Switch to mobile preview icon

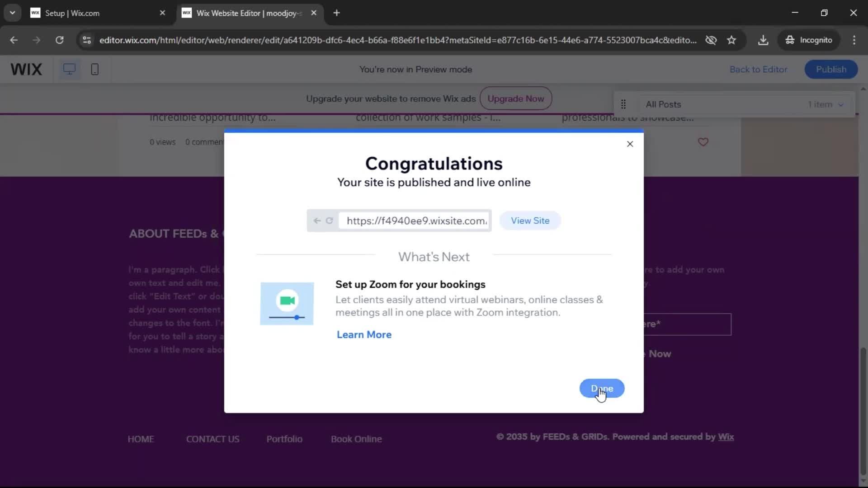pos(94,69)
